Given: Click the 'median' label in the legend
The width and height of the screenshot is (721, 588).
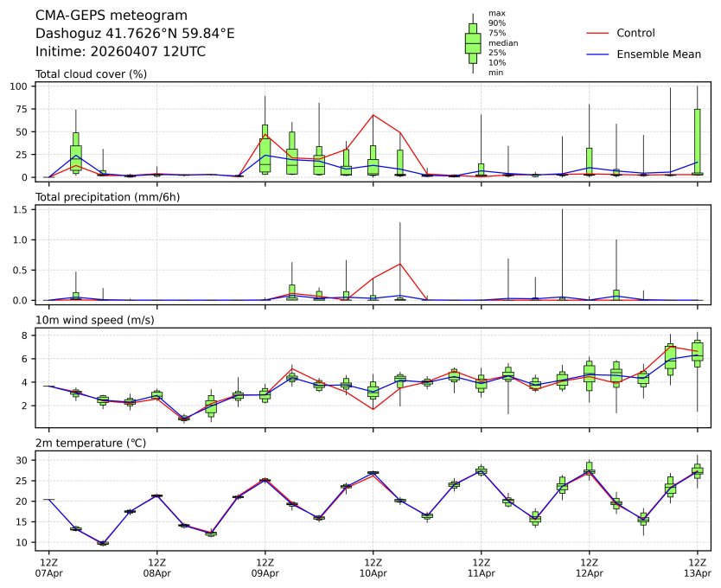Looking at the screenshot, I should pos(503,42).
